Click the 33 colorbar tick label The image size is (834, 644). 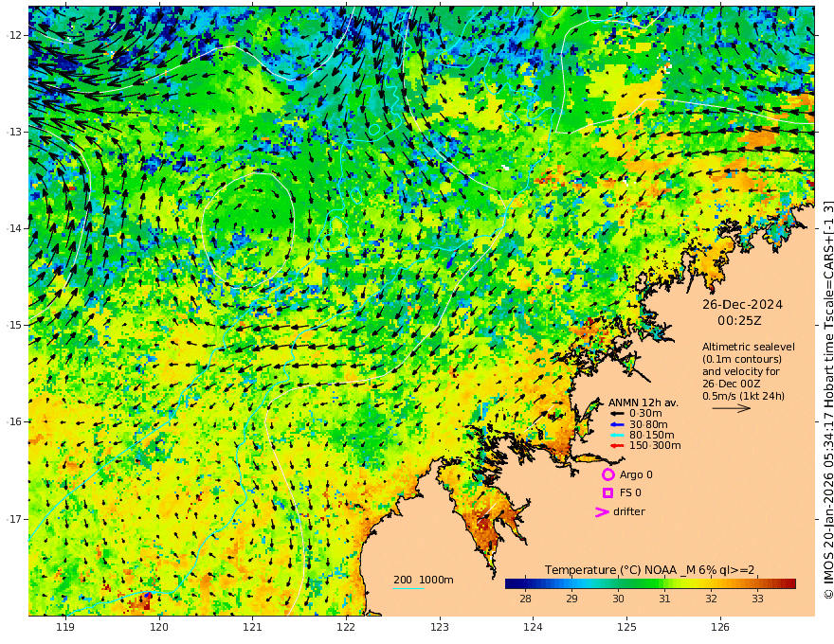coord(757,599)
